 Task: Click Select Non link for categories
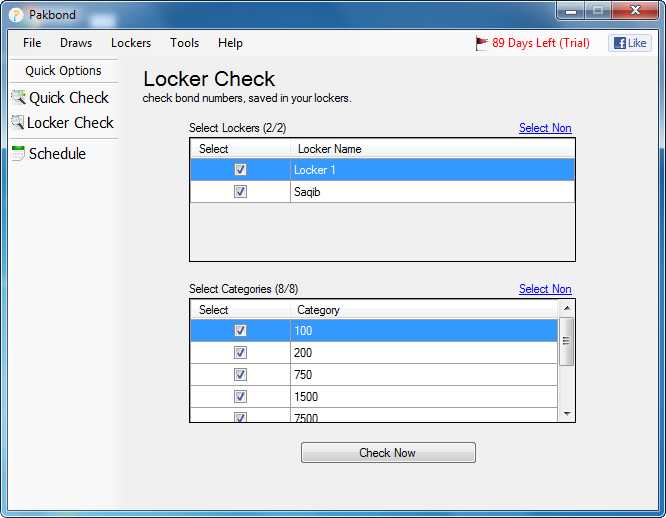click(545, 289)
